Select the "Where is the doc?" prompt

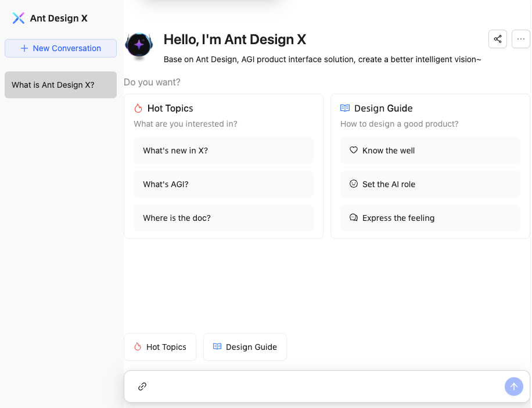pyautogui.click(x=224, y=218)
